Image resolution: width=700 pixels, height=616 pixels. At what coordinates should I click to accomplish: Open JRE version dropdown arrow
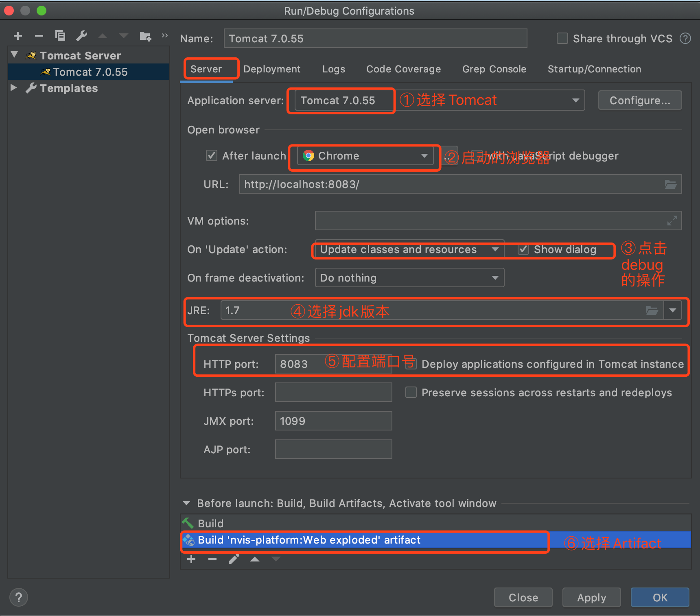pyautogui.click(x=673, y=310)
